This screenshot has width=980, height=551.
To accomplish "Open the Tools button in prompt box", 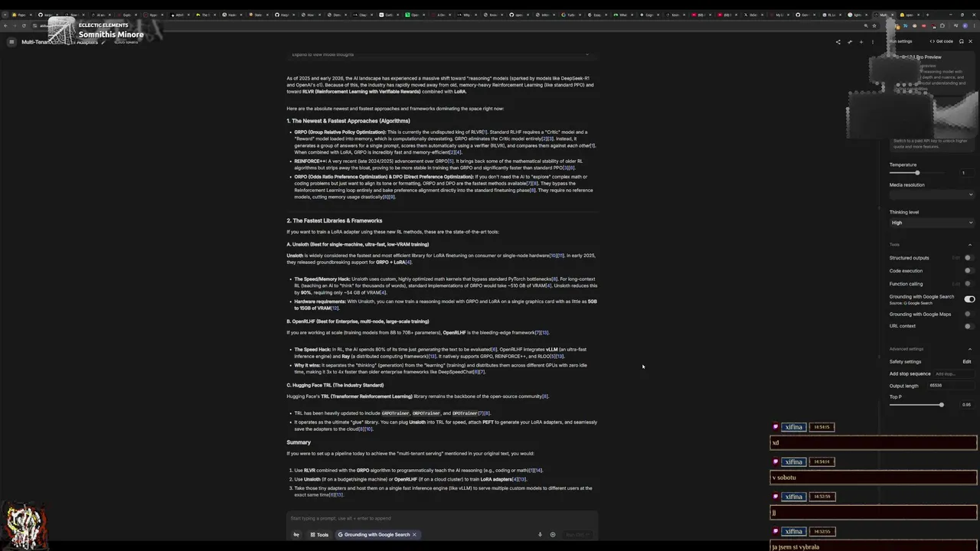I will pos(319,535).
